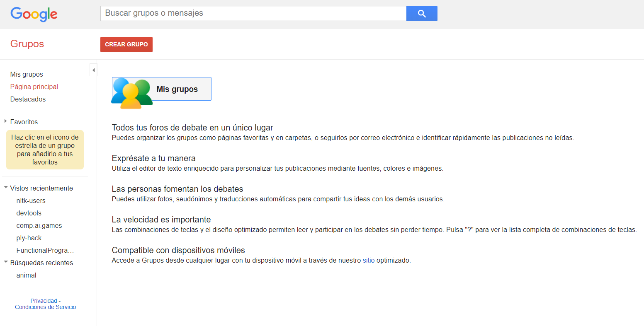Screen dimensions: 644x326
Task: Collapse the Vistos recientemente triangle
Action: (x=6, y=188)
